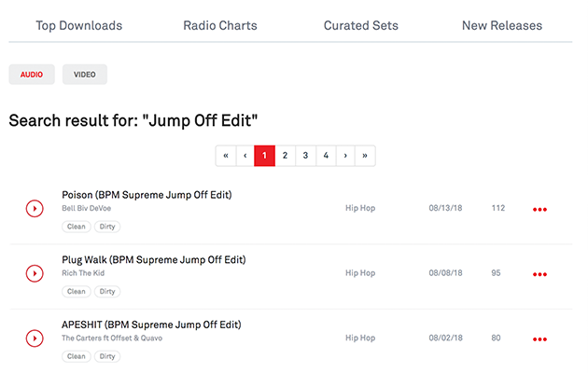Open more options for Plug Walk track
The image size is (588, 373).
(x=539, y=274)
